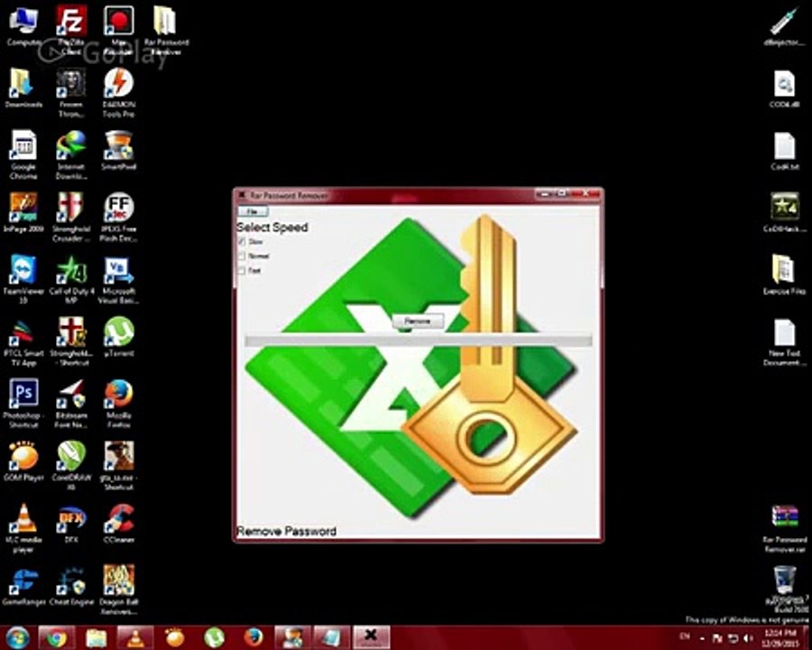Open Microsoft Visual Basic shortcut
Viewport: 812px width, 650px height.
[x=118, y=279]
